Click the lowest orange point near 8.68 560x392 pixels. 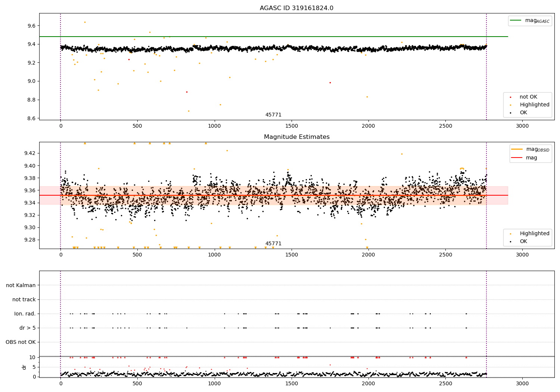pyautogui.click(x=189, y=111)
